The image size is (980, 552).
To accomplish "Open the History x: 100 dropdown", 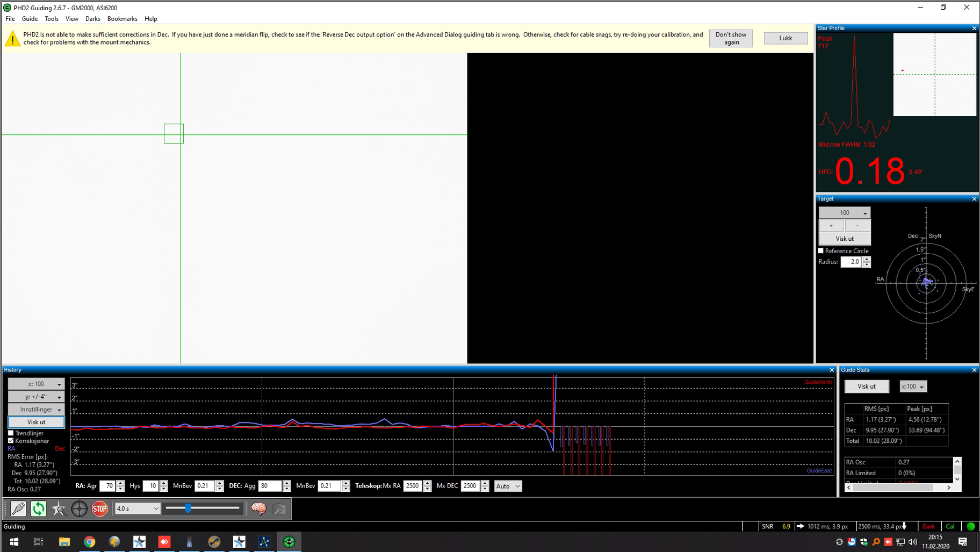I will (x=36, y=384).
